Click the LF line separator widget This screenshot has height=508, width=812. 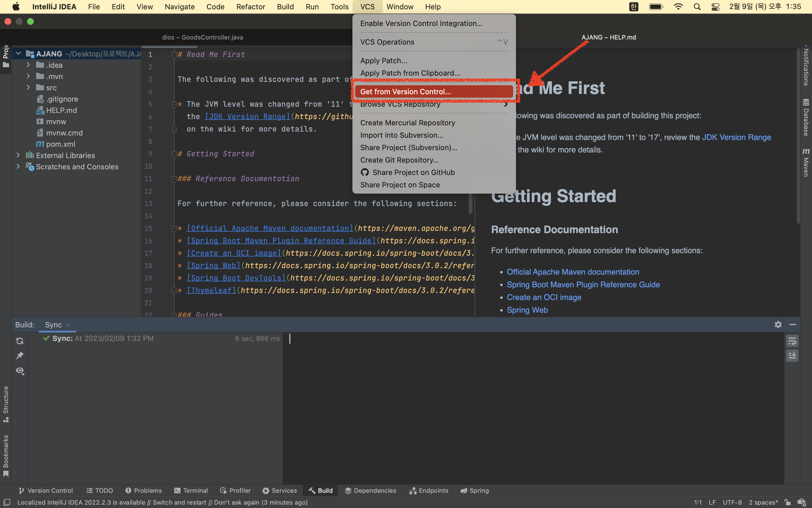click(x=712, y=502)
